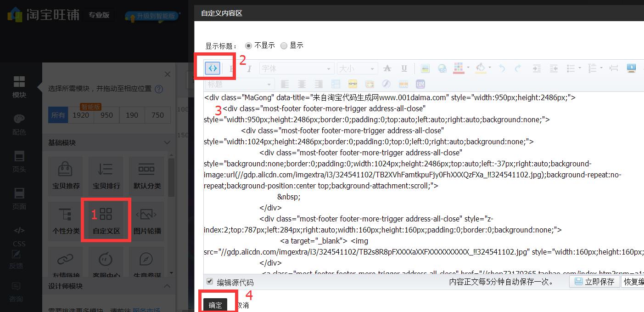
Task: Open the 模块 sidebar menu
Action: click(18, 86)
